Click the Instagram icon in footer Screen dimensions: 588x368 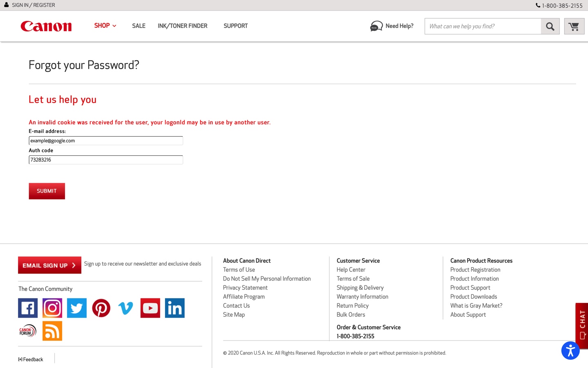[52, 308]
